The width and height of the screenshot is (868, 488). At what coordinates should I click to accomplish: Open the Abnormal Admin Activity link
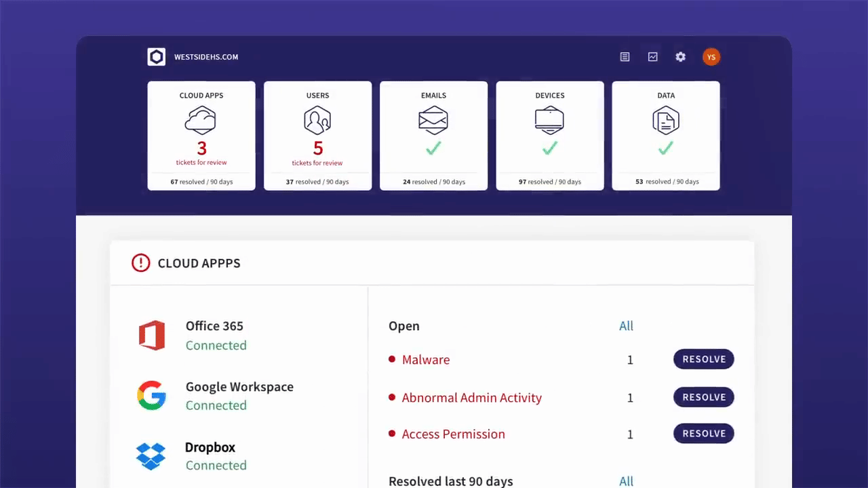[472, 398]
